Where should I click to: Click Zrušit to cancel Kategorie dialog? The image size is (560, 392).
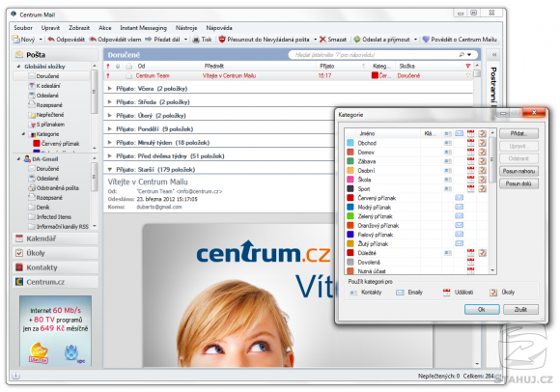tap(520, 310)
